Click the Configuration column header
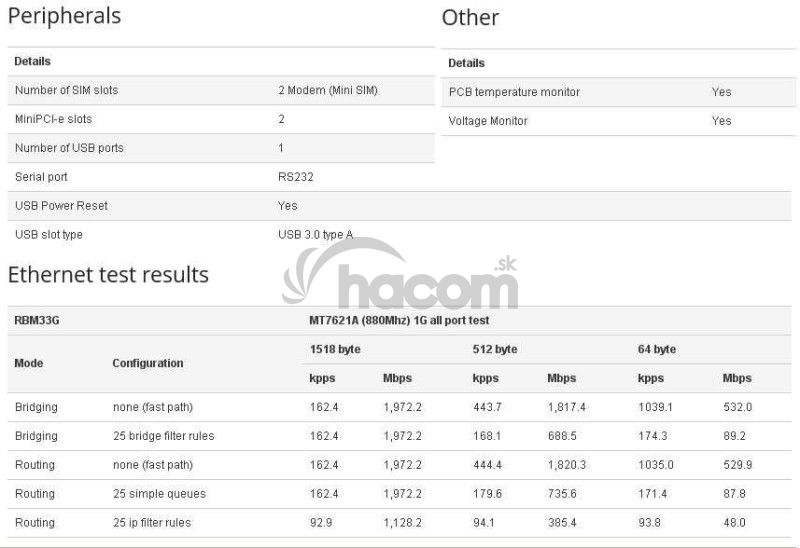The height and width of the screenshot is (548, 800). point(147,363)
